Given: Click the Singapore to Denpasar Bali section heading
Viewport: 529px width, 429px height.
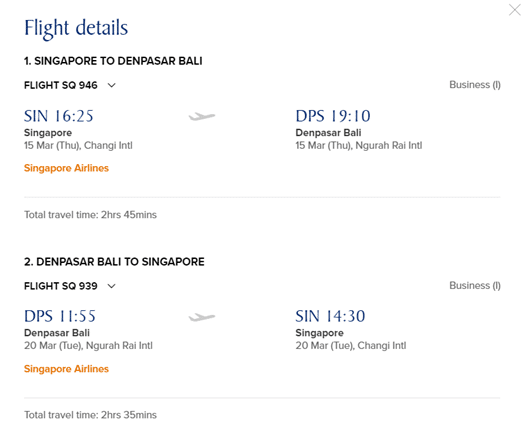Looking at the screenshot, I should (113, 61).
